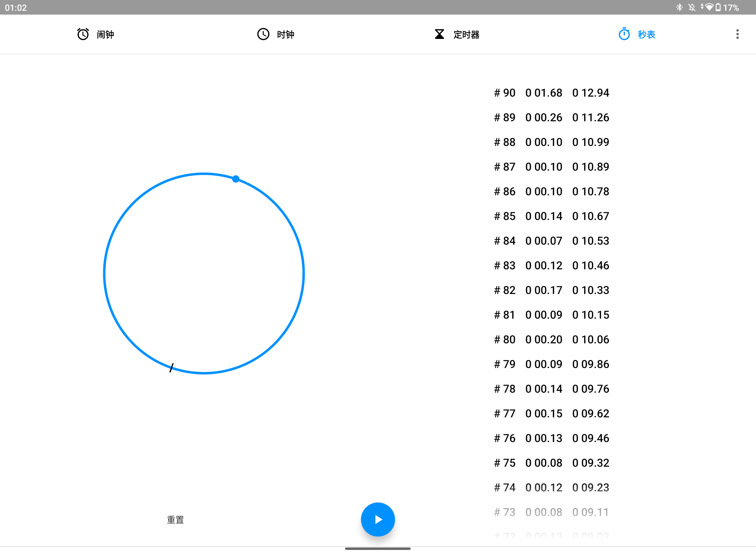Image resolution: width=756 pixels, height=556 pixels.
Task: Click the muted notification bell icon
Action: pos(692,7)
